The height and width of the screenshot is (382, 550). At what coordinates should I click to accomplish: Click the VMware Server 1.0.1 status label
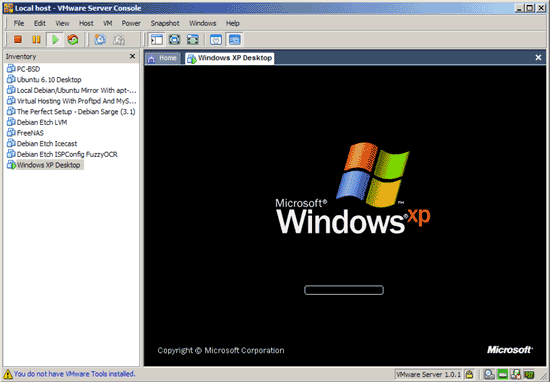(x=428, y=374)
